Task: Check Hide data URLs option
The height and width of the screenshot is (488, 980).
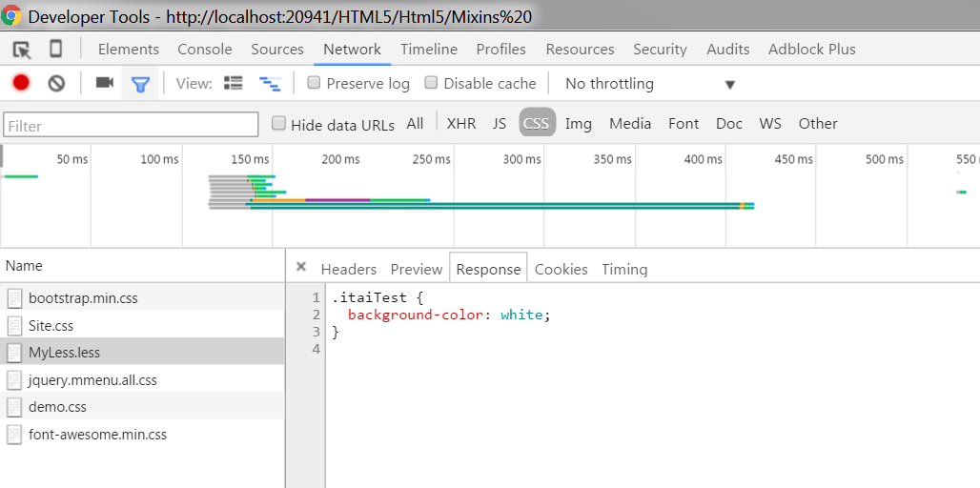Action: click(278, 123)
